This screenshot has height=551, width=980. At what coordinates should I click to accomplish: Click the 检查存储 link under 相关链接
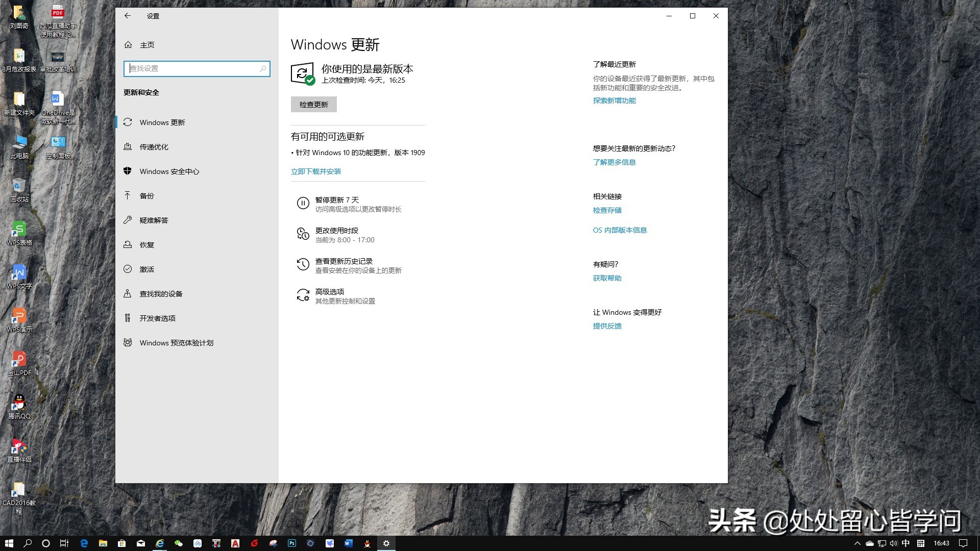click(607, 210)
